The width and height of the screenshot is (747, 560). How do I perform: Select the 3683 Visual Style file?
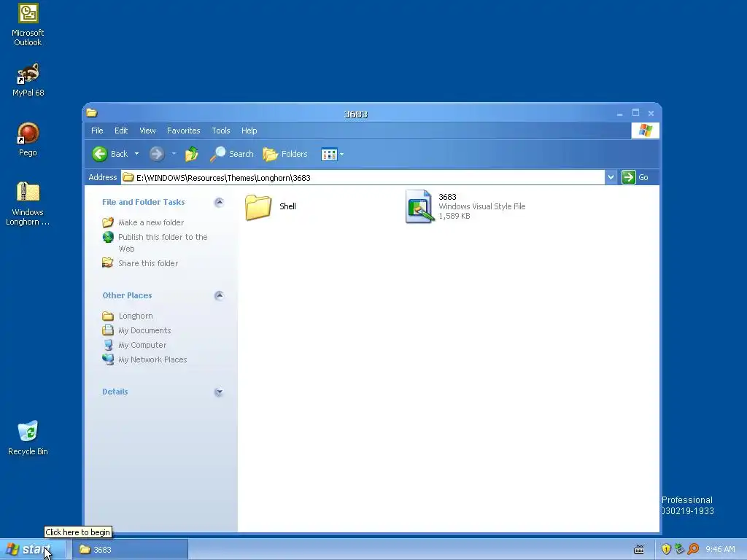465,206
